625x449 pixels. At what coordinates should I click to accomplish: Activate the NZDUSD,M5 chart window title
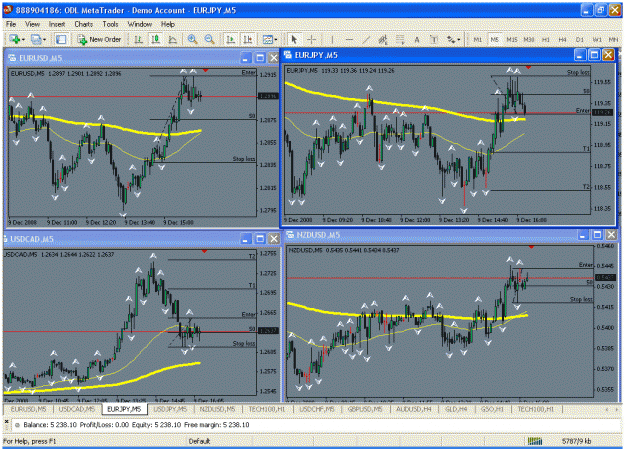[318, 235]
